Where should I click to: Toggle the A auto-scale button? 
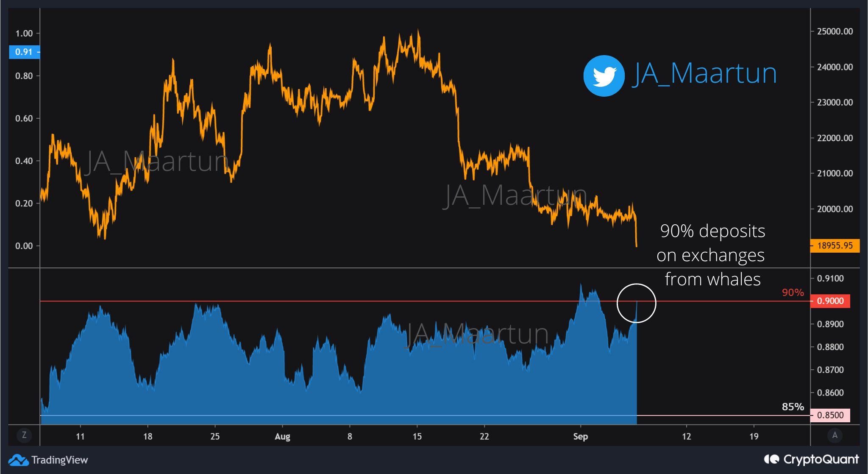point(835,435)
